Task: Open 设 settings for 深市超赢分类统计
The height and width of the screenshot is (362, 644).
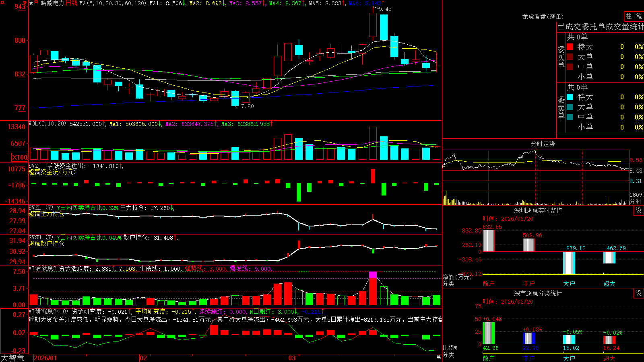Action: (x=639, y=293)
